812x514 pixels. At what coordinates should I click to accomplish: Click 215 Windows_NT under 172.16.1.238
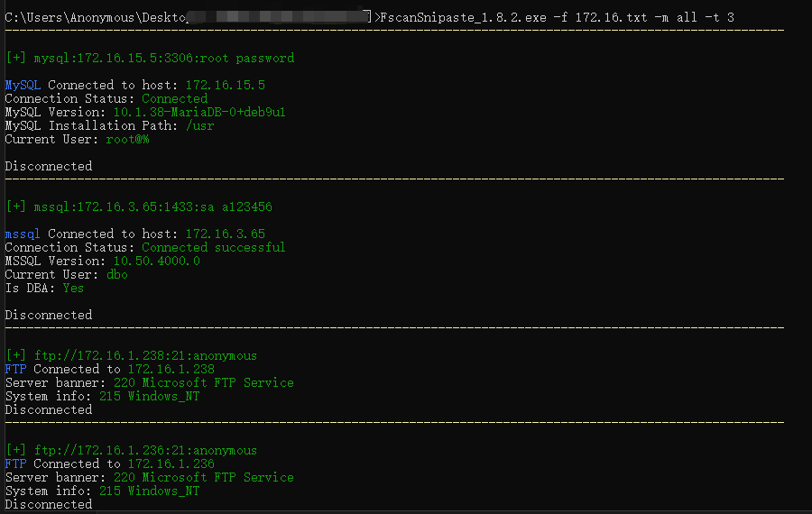(x=149, y=396)
